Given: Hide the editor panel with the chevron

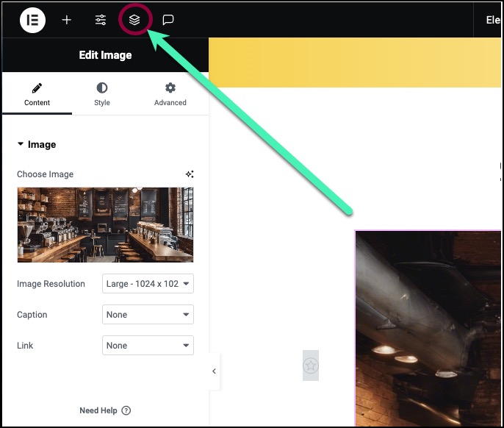Looking at the screenshot, I should pos(214,371).
